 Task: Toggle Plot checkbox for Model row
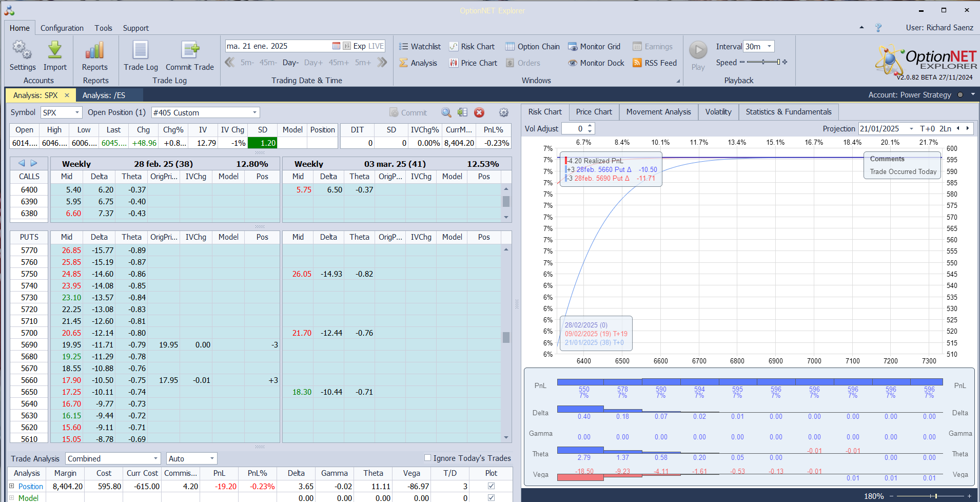click(491, 497)
